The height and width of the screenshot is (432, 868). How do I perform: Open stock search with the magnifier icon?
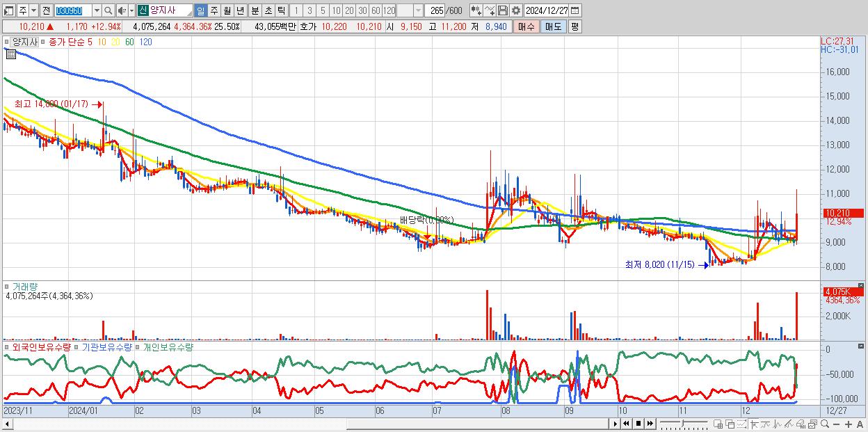(x=108, y=10)
